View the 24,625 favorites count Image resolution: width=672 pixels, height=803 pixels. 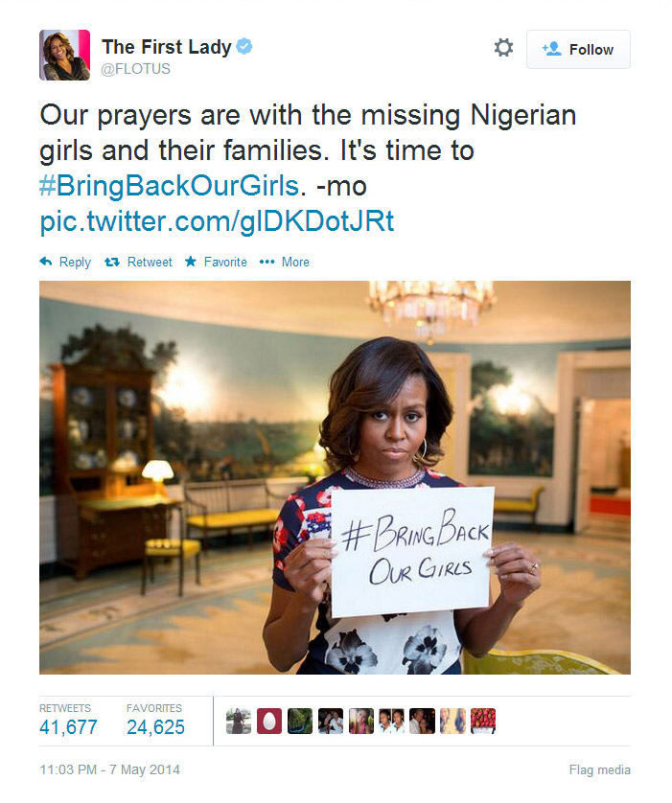155,727
